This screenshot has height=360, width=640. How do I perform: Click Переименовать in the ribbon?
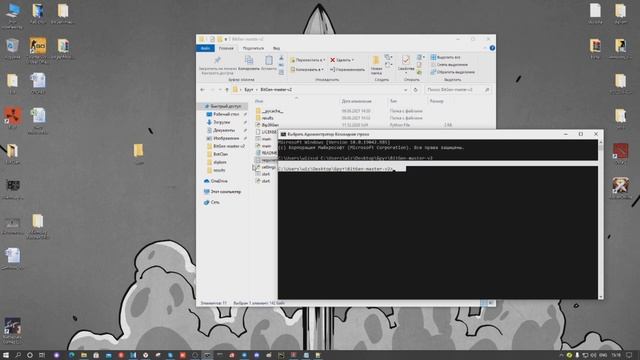(347, 69)
